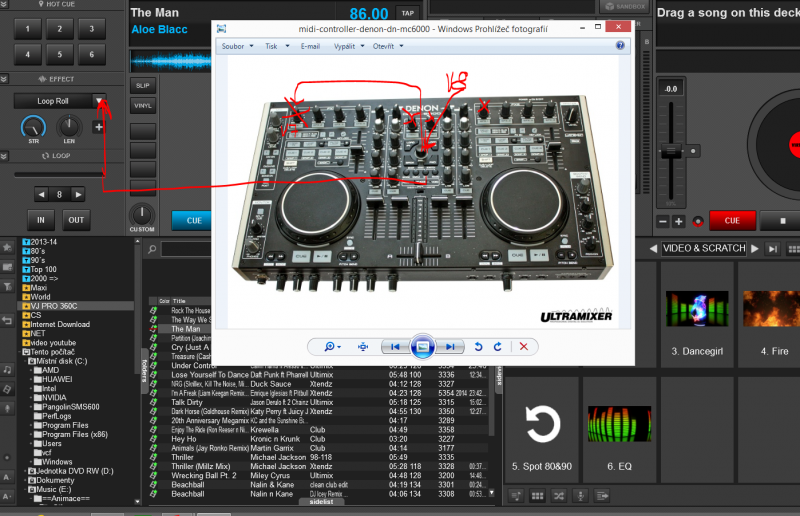Viewport: 800px width, 516px height.
Task: Click E-mail in photo viewer toolbar
Action: (x=310, y=46)
